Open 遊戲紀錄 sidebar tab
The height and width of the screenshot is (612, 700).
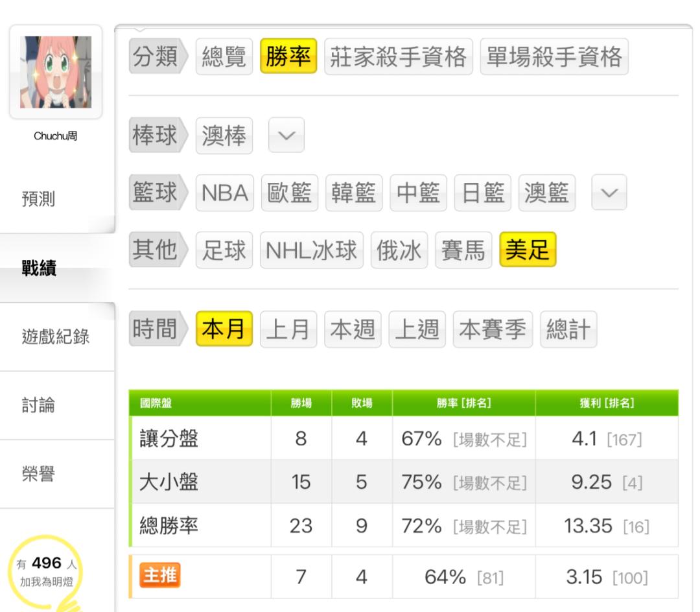click(x=56, y=336)
